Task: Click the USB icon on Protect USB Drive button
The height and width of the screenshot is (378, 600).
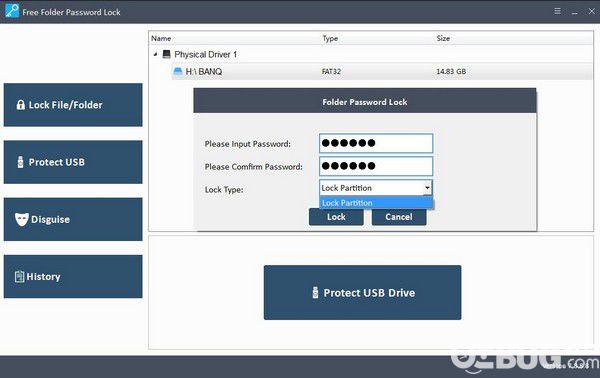Action: (x=315, y=293)
